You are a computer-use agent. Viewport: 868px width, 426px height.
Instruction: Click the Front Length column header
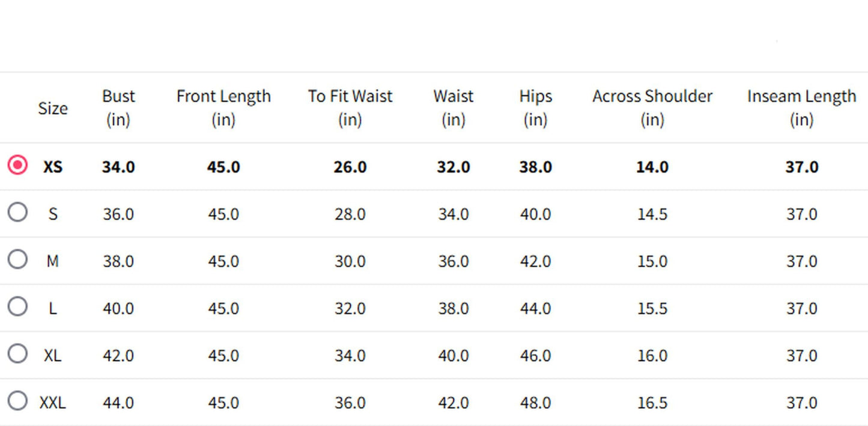point(223,108)
